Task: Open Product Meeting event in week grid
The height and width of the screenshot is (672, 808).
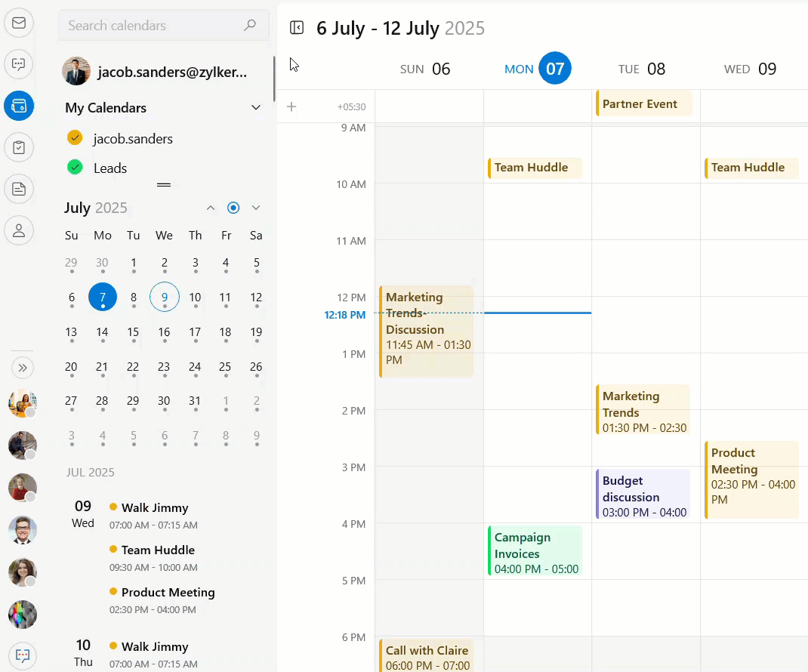Action: [751, 479]
